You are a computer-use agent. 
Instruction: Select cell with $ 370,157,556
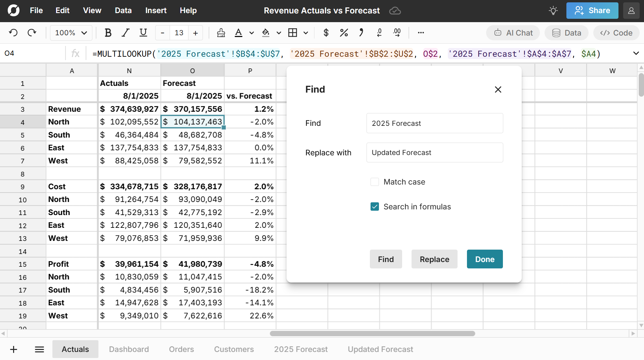(192, 109)
